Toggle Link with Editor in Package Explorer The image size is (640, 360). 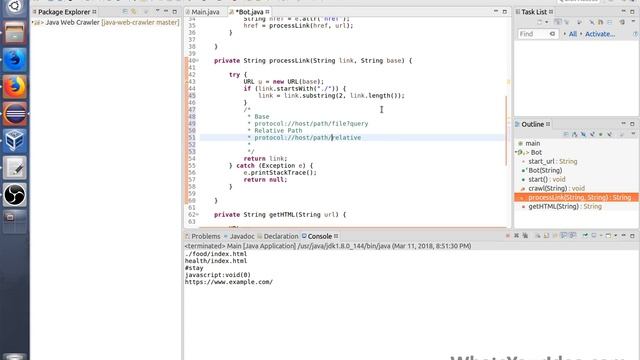tap(133, 11)
